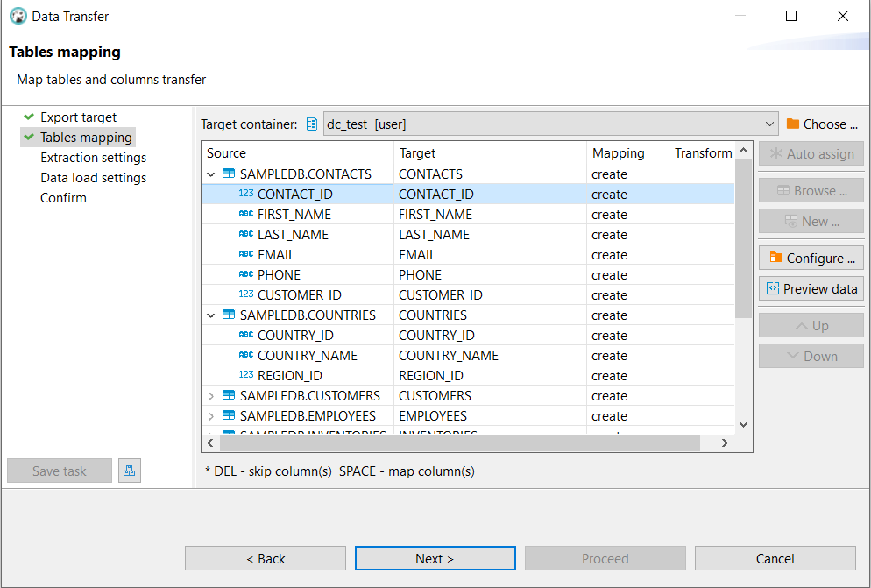Click the numeric type icon beside CUSTOMER_ID
871x588 pixels.
pyautogui.click(x=246, y=294)
